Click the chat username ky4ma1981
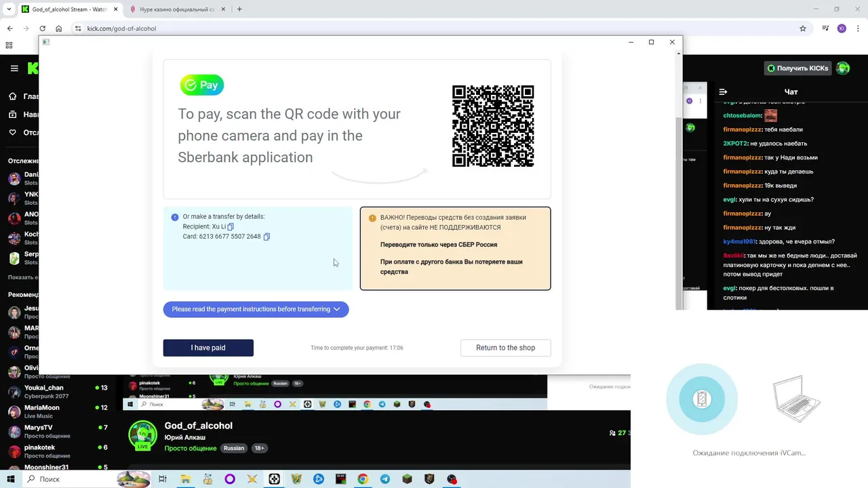 (x=740, y=241)
